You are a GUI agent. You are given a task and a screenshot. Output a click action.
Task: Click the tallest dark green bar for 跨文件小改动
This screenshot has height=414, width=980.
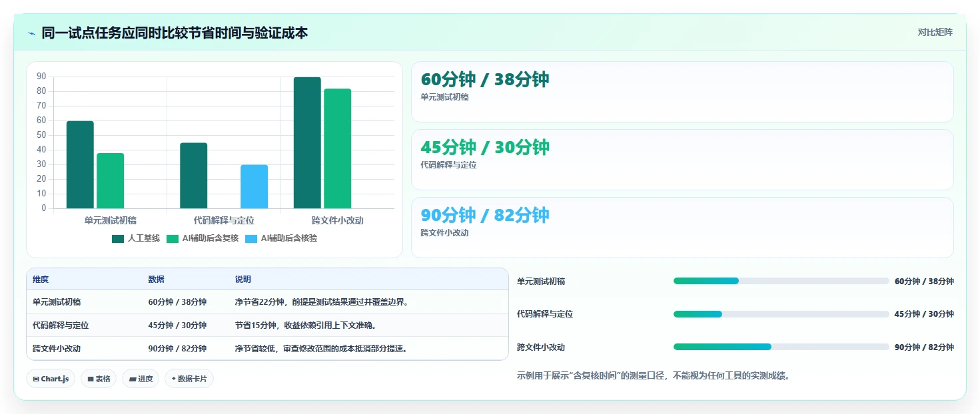click(307, 143)
